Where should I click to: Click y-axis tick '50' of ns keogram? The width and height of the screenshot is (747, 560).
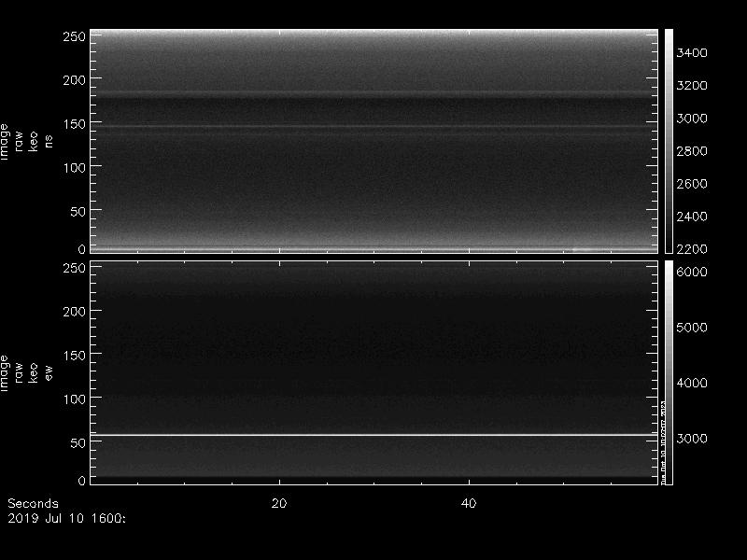coord(78,212)
